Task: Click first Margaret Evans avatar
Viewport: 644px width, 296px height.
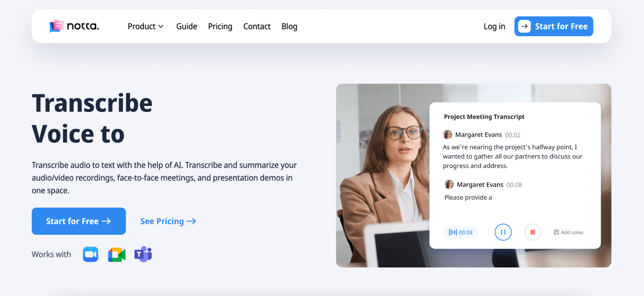Action: coord(447,134)
